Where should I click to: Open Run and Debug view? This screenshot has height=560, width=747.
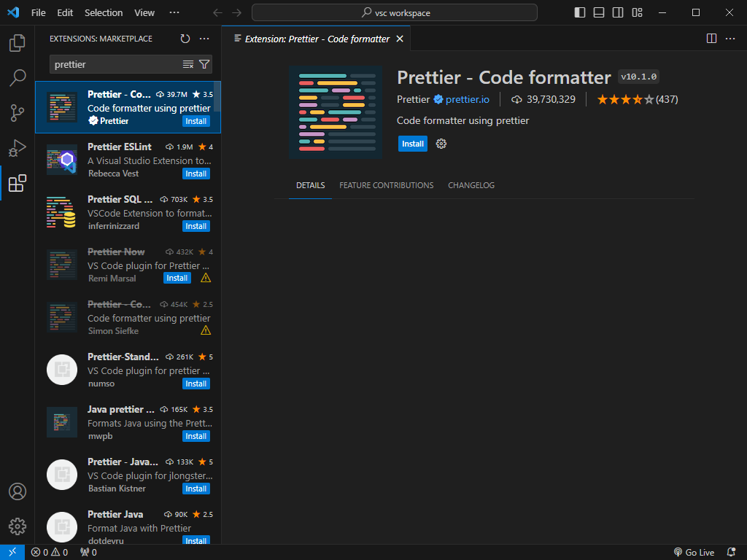[x=18, y=148]
